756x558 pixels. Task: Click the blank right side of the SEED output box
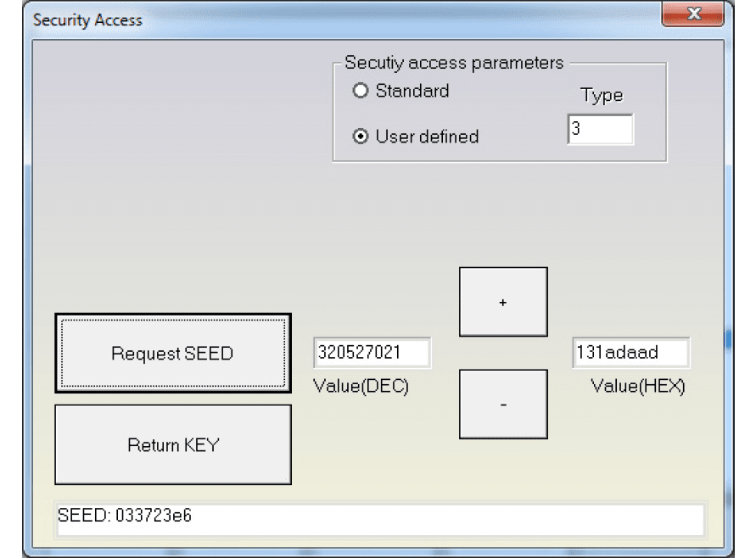pos(509,520)
